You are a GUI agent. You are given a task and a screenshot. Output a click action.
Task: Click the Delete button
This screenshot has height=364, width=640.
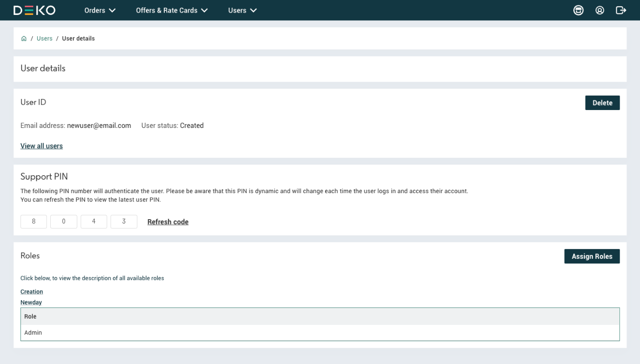click(602, 103)
